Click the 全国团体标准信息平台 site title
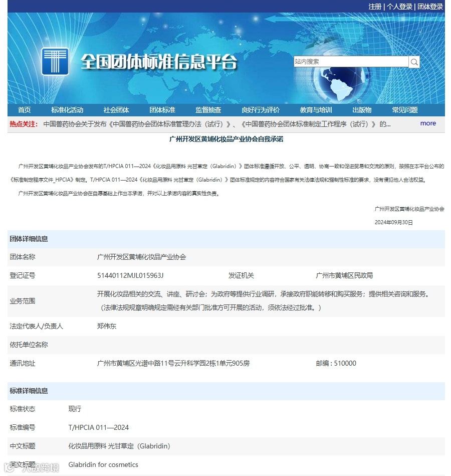The image size is (451, 476). 159,62
